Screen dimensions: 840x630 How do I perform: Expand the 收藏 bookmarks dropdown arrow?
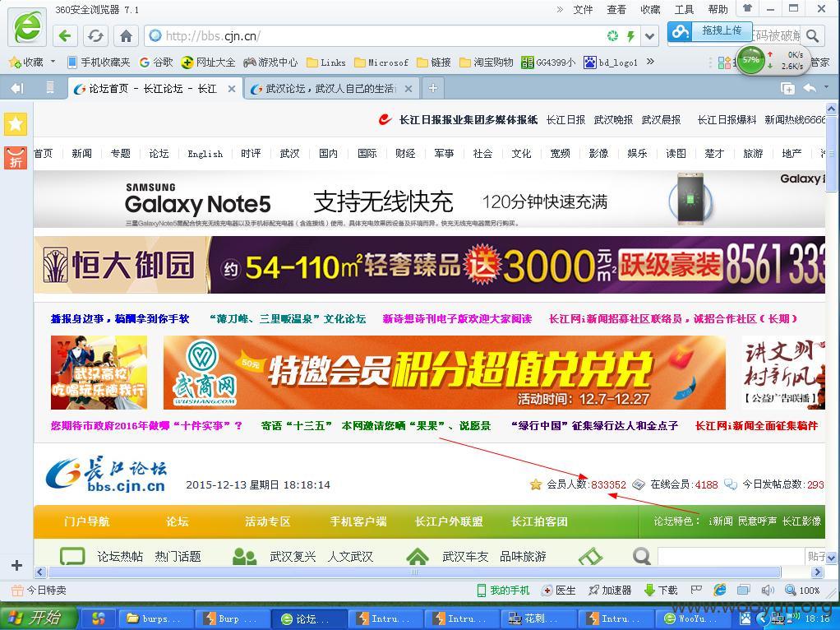[x=53, y=62]
